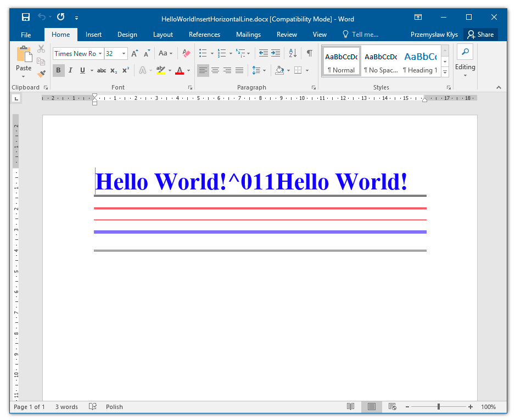
Task: Click the Increase Indent icon
Action: pos(276,53)
